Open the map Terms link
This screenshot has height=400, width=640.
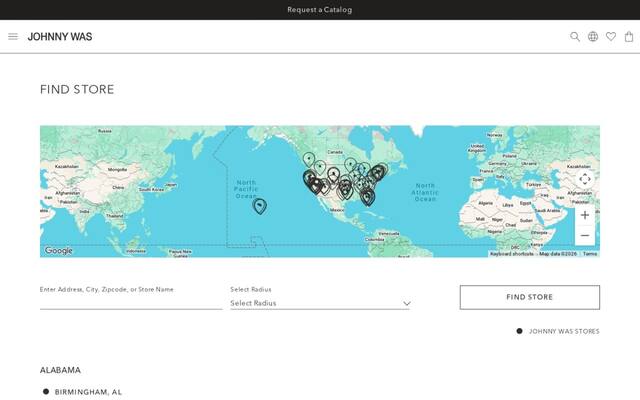point(590,254)
